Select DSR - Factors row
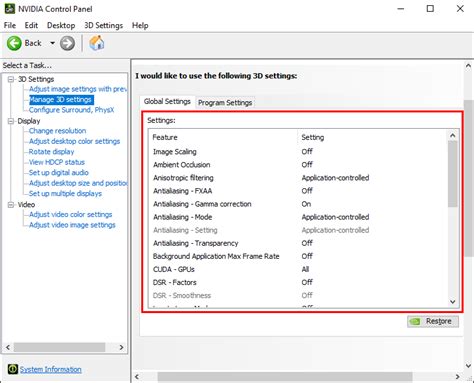The image size is (474, 383). click(x=298, y=282)
